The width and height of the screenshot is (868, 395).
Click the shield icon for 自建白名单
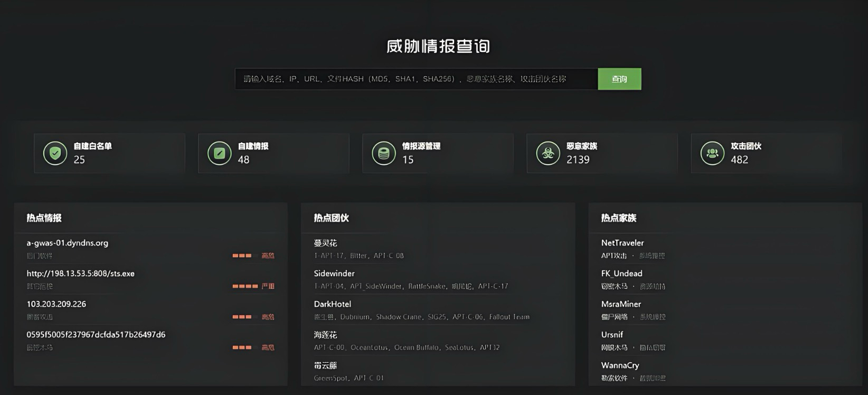[x=55, y=153]
